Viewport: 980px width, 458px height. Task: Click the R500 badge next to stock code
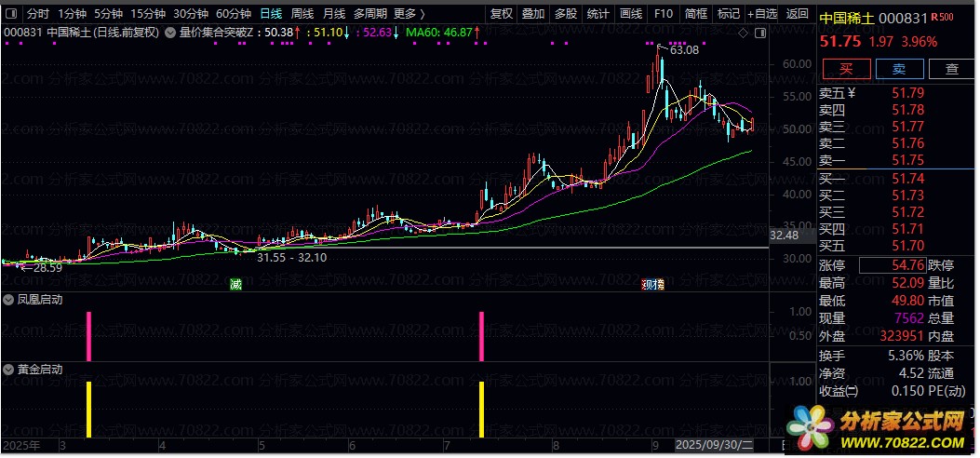pos(941,18)
